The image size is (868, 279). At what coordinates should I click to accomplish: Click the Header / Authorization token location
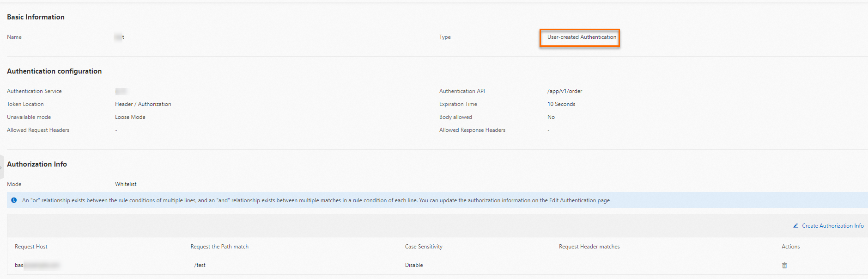(143, 104)
